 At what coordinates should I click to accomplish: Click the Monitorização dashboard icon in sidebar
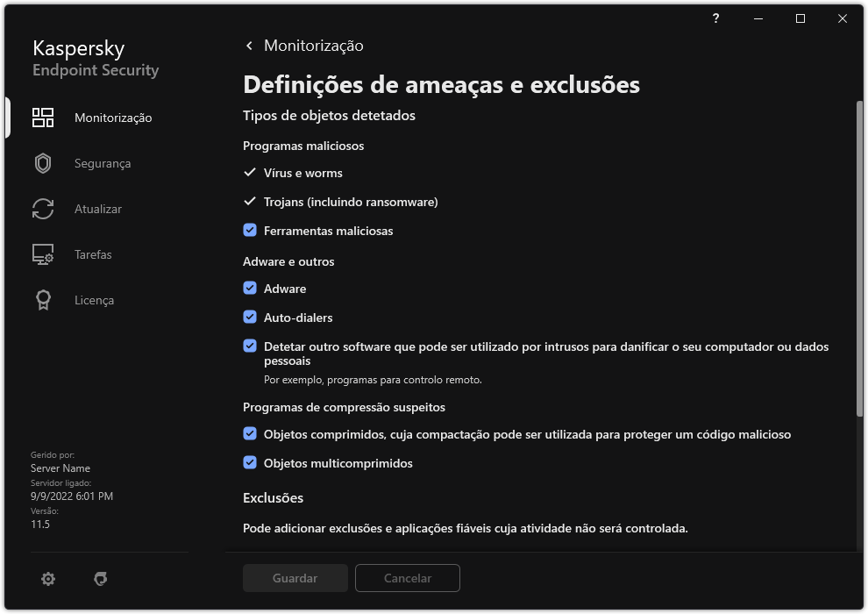click(x=42, y=117)
